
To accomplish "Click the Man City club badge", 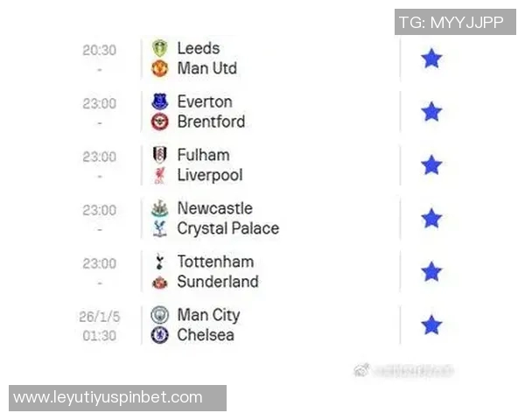I will (x=159, y=315).
